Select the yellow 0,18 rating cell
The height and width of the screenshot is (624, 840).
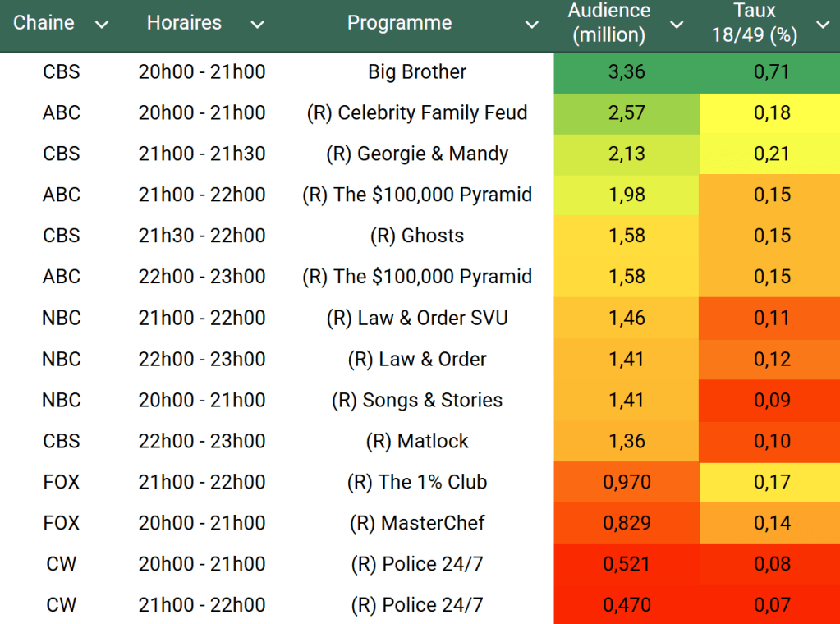tap(771, 113)
